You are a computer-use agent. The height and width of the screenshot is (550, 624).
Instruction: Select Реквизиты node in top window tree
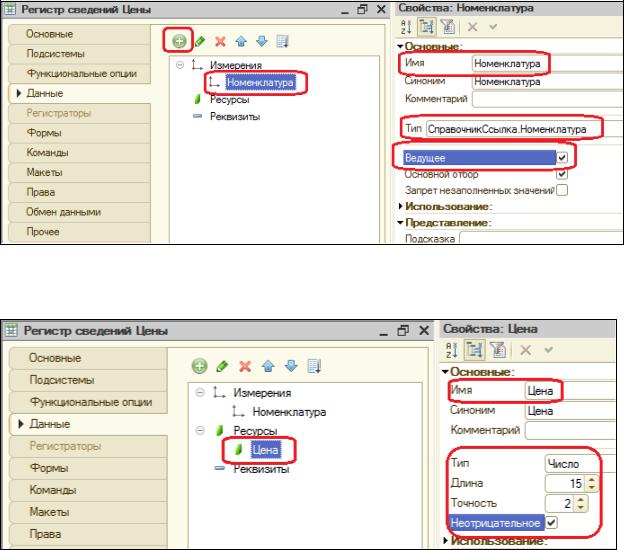click(235, 117)
